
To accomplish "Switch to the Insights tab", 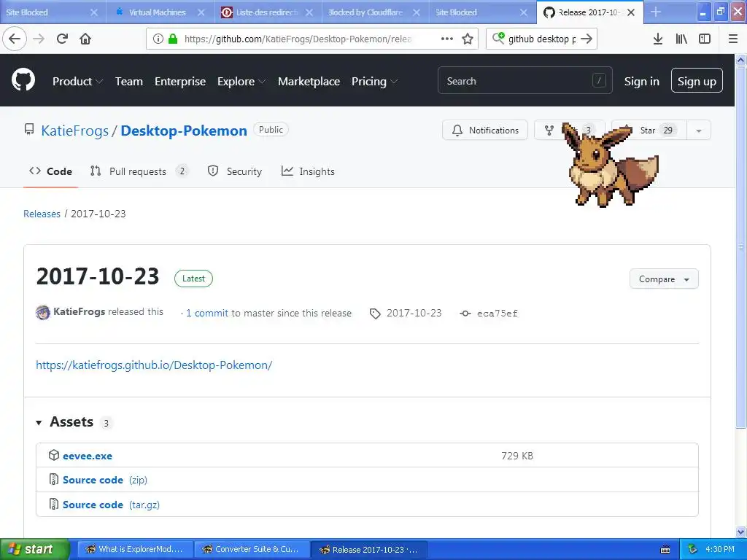I will tap(309, 171).
